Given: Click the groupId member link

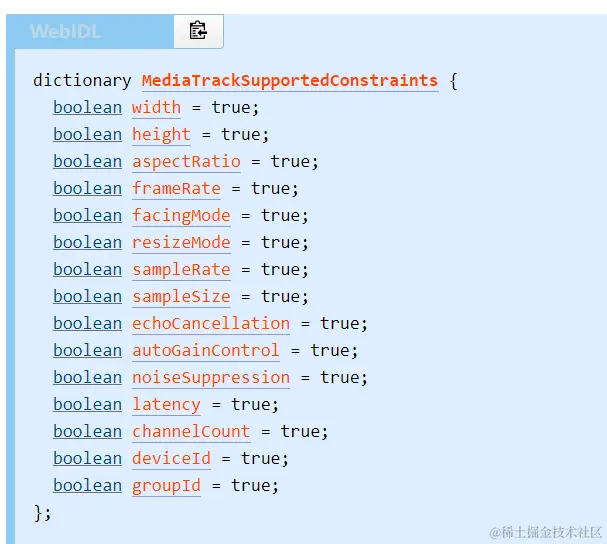Looking at the screenshot, I should click(166, 486).
